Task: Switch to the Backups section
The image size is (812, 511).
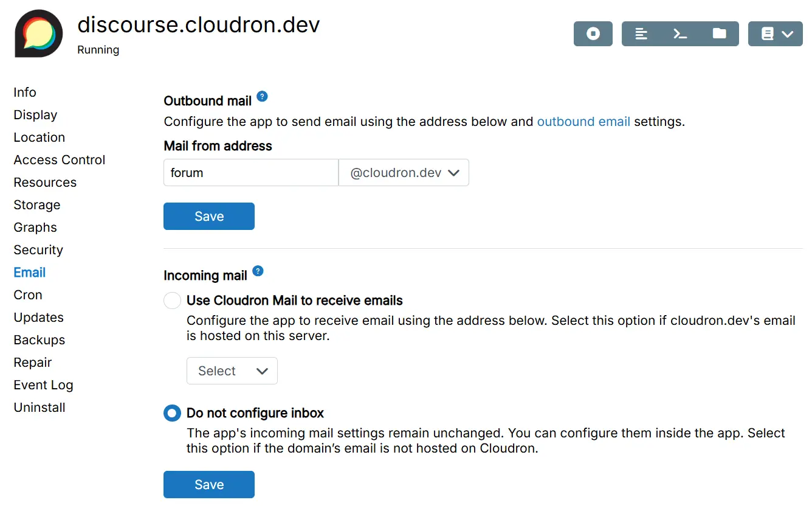Action: [x=39, y=339]
